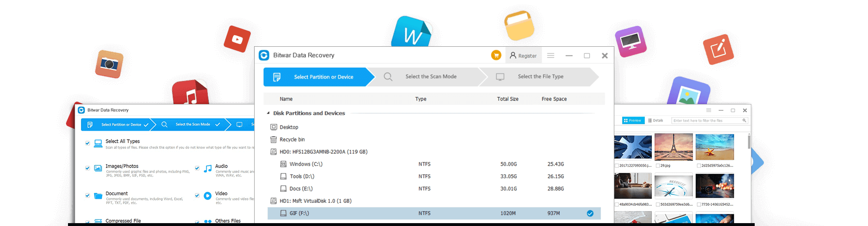The image size is (868, 226).
Task: Open the hamburger menu in the front window
Action: pos(551,55)
